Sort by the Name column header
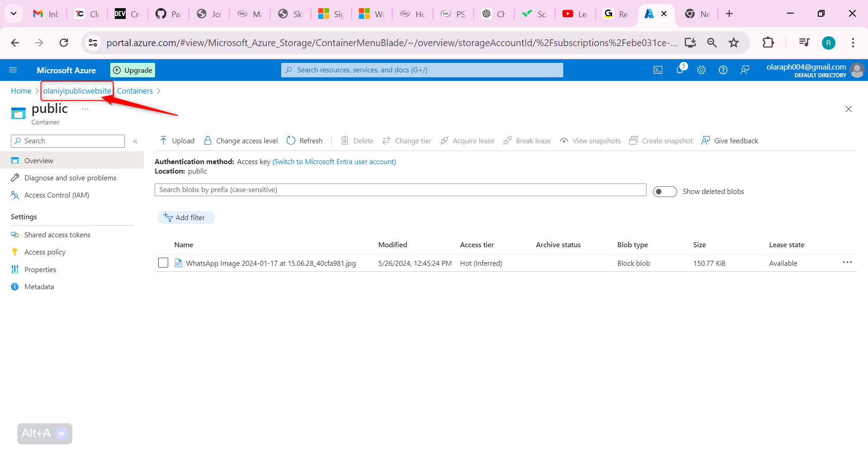Screen dimensions: 868x461 184,245
